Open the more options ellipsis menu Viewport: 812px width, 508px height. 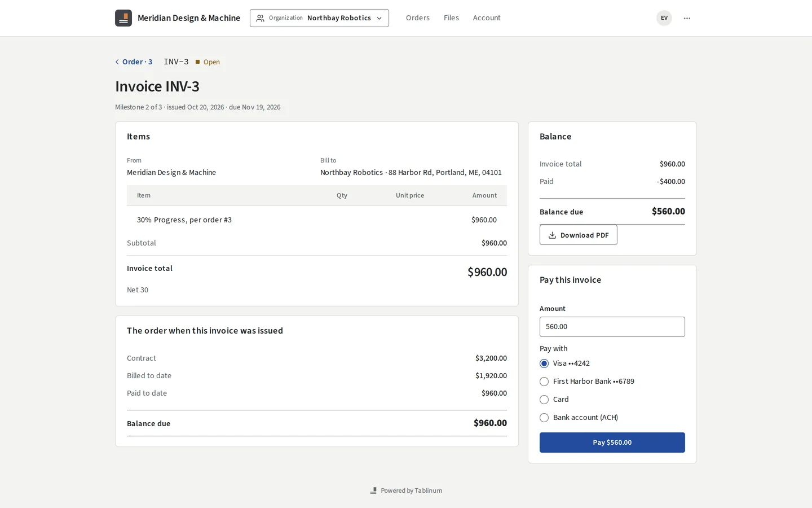[x=687, y=18]
